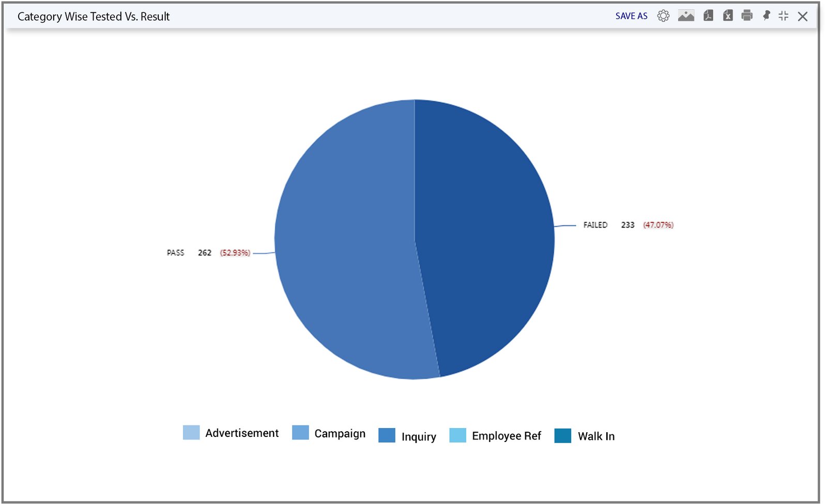Export chart as image
This screenshot has height=504, width=827.
[x=686, y=16]
